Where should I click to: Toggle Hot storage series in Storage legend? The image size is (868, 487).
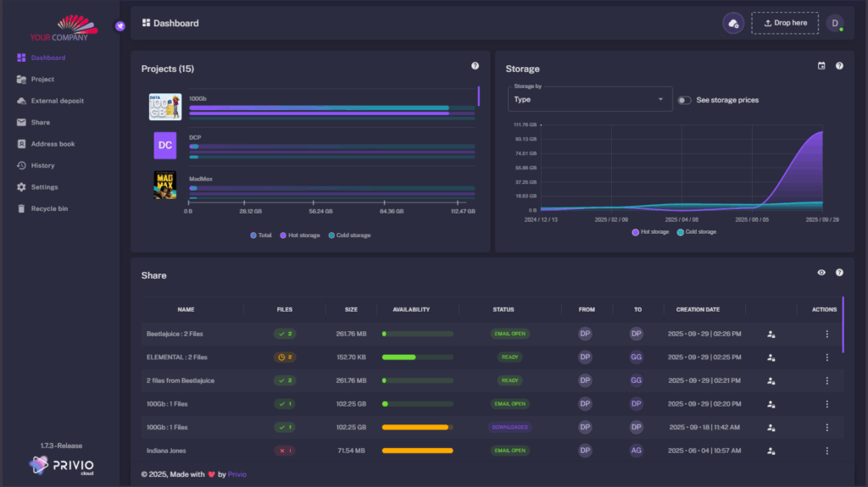(x=650, y=231)
